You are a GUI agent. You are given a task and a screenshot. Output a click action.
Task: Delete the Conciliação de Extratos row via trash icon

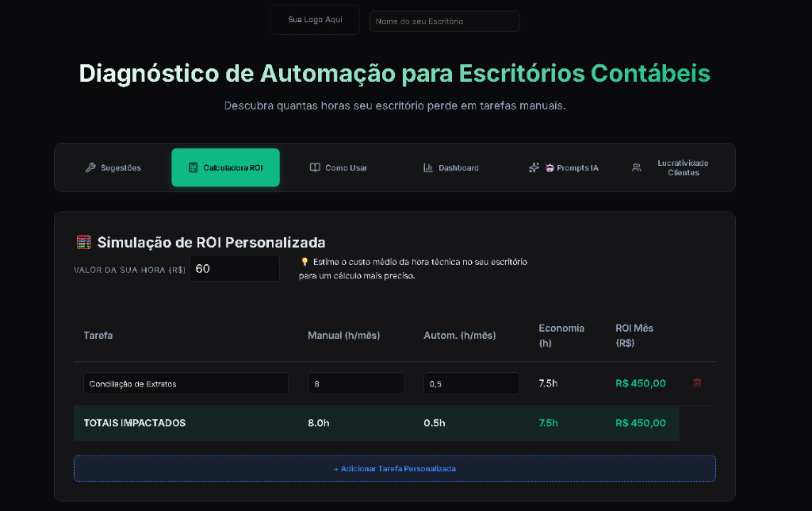pyautogui.click(x=697, y=382)
